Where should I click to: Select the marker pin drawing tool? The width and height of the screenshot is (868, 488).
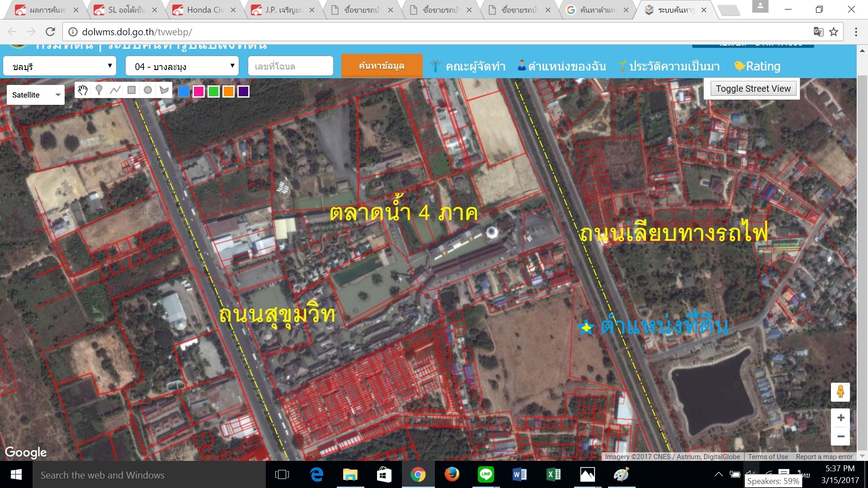(99, 90)
